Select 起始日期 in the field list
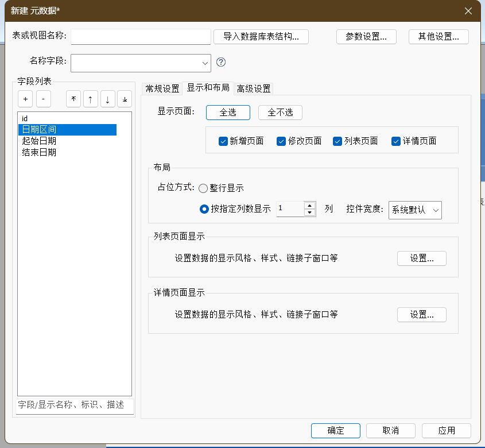Image resolution: width=485 pixels, height=448 pixels. 39,141
